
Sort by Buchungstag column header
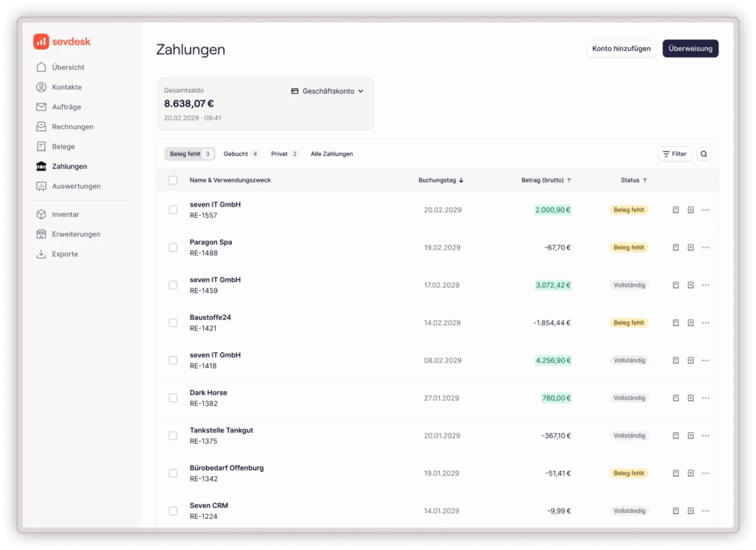[441, 180]
